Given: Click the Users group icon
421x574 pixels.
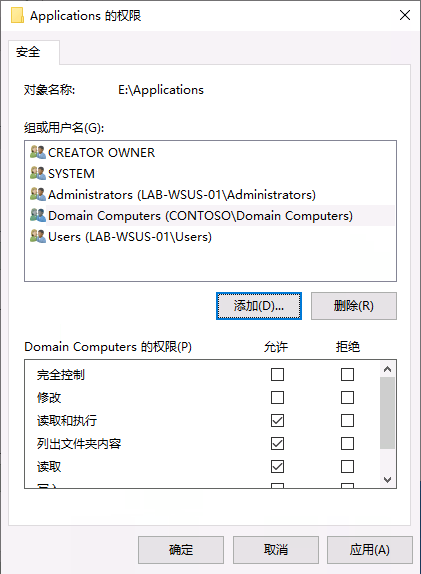Looking at the screenshot, I should pos(38,236).
